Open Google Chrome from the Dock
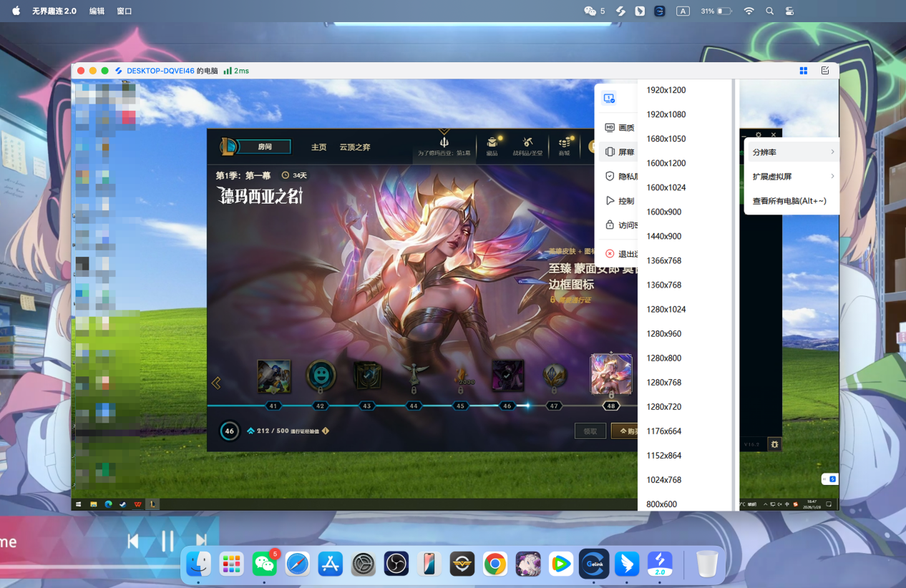906x588 pixels. (495, 564)
